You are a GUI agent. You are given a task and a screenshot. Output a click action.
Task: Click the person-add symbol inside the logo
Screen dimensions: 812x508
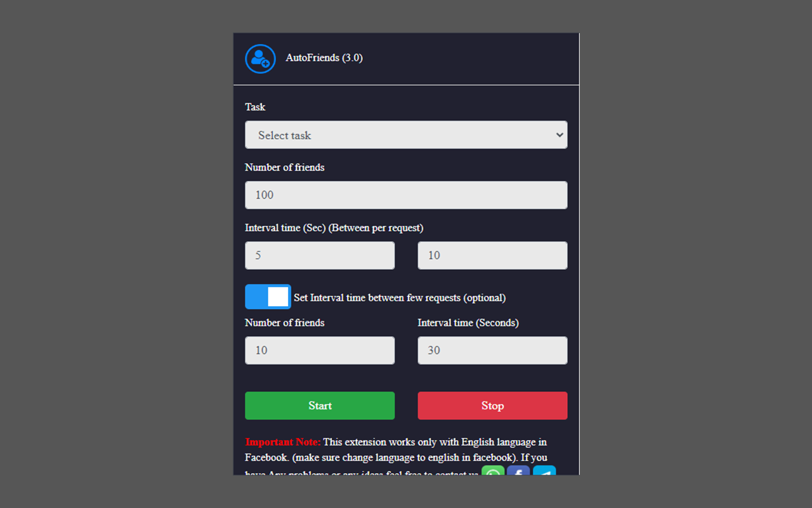tap(260, 58)
